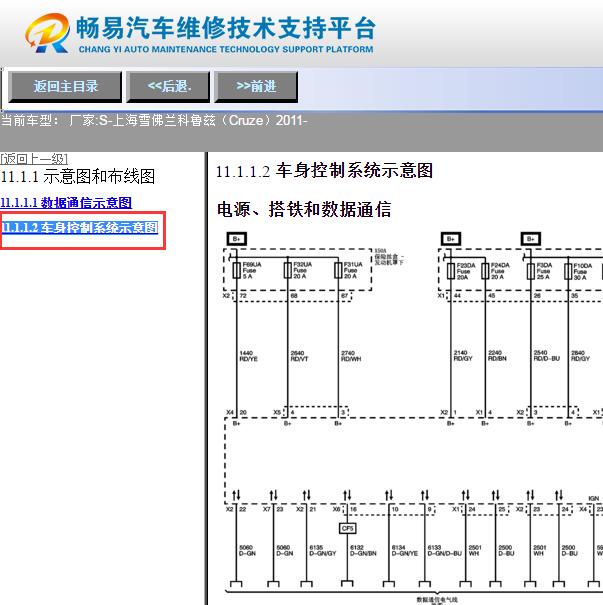Viewport: 603px width, 605px height.
Task: Click the Chang Yi platform logo
Action: [47, 33]
